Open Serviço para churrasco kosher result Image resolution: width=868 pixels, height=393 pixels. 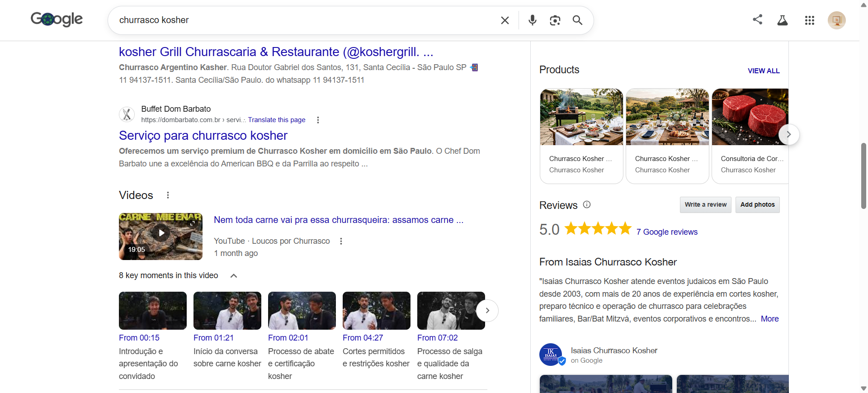(203, 136)
